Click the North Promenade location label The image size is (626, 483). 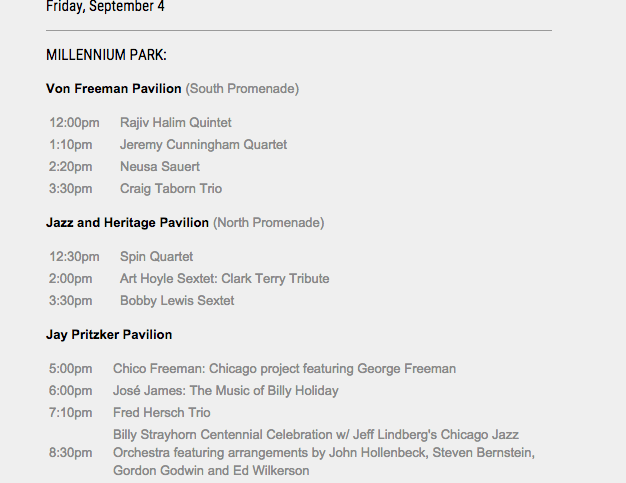click(268, 223)
